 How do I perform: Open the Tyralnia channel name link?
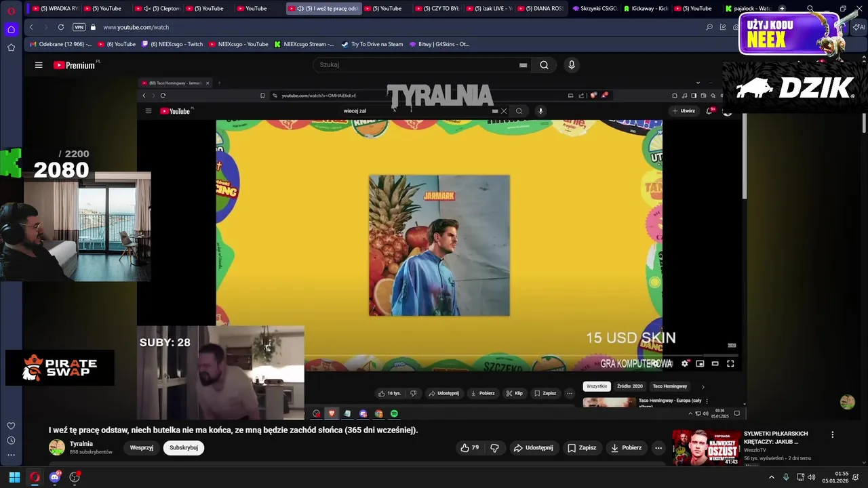coord(81,444)
